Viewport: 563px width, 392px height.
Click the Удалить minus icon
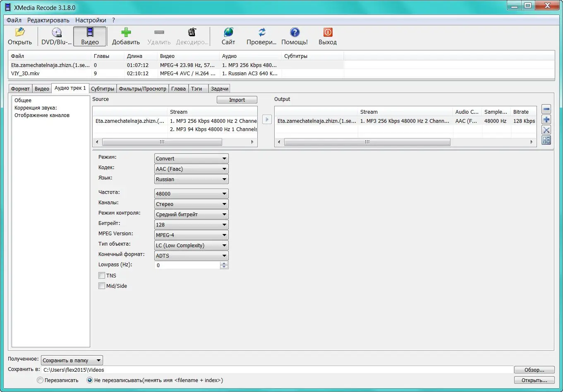pyautogui.click(x=159, y=32)
